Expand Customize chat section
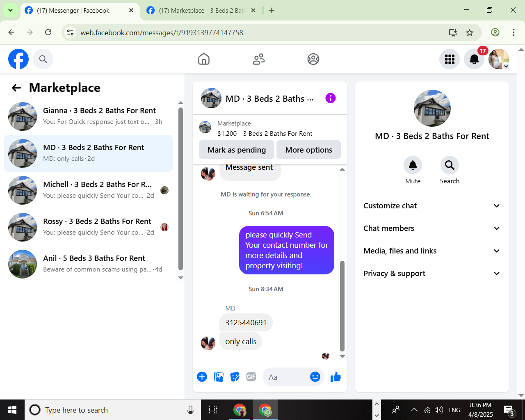The width and height of the screenshot is (525, 420). click(x=432, y=205)
